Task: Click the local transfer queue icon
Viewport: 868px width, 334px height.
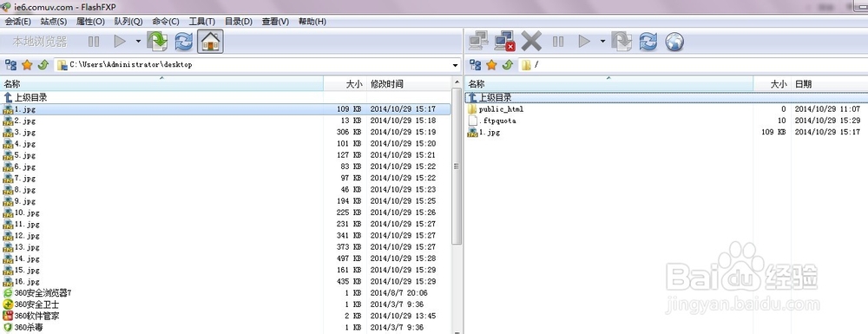Action: point(156,42)
